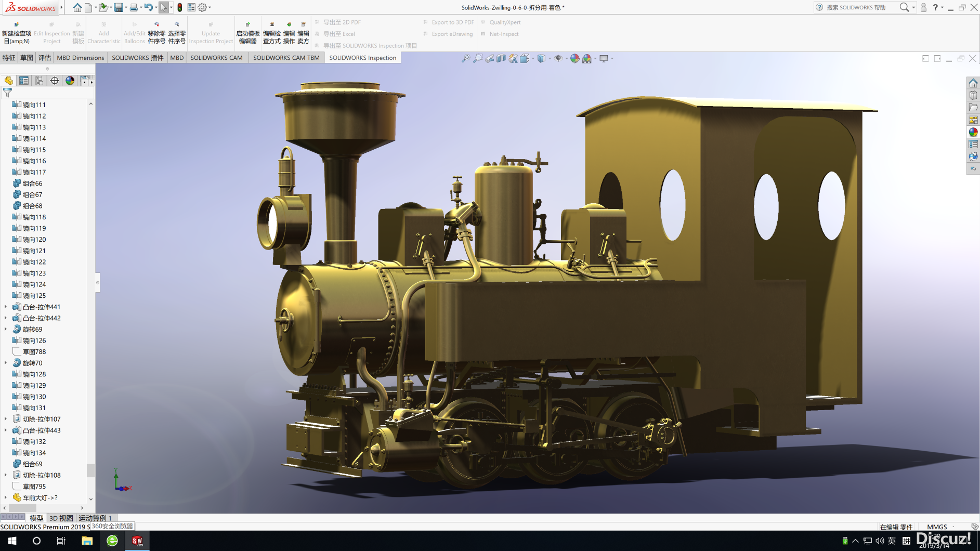Open the DisplayManager colored ball tab
980x551 pixels.
tap(70, 81)
